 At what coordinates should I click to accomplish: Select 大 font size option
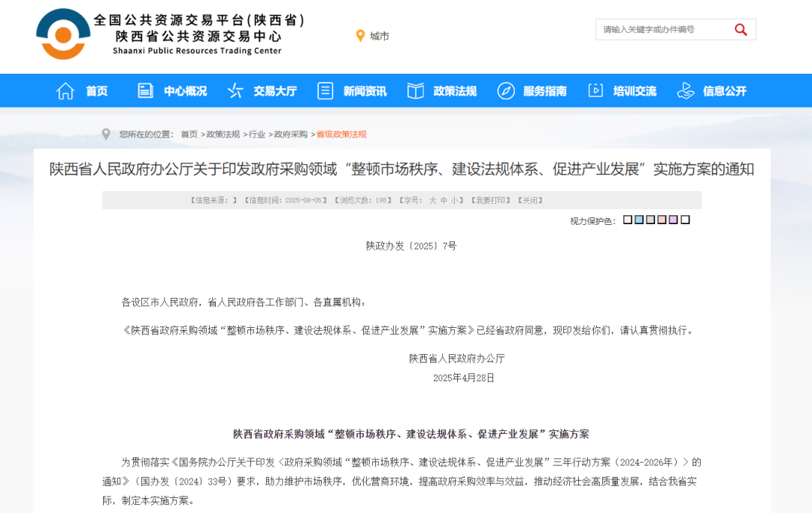(432, 200)
